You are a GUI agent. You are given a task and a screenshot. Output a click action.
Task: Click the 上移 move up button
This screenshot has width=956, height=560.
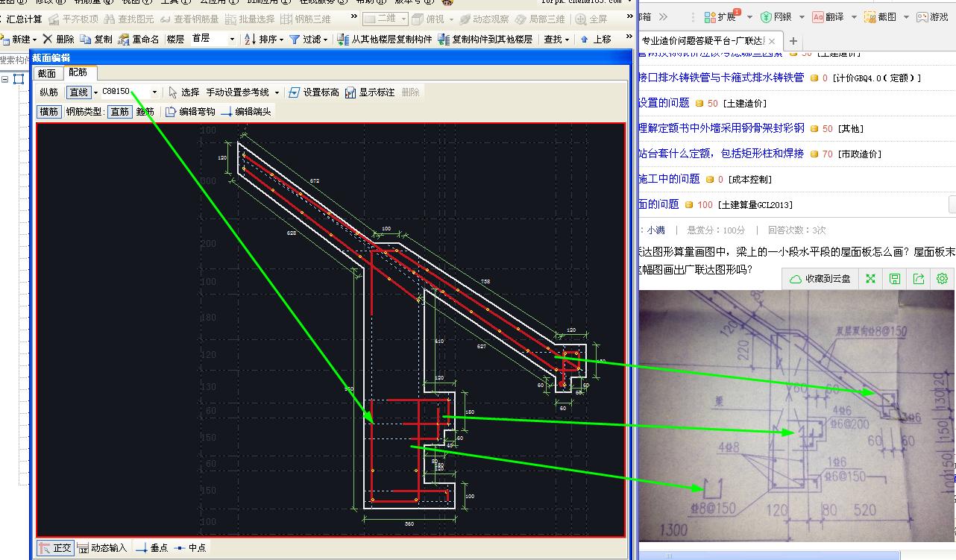point(596,39)
